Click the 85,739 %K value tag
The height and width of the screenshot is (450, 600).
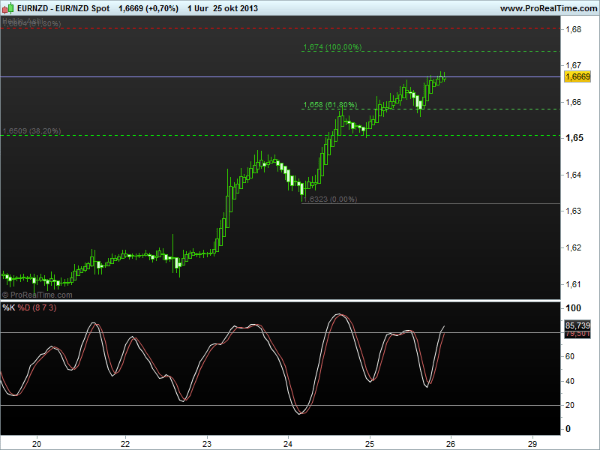(577, 326)
